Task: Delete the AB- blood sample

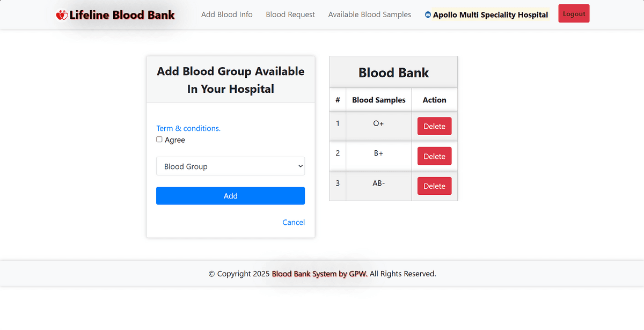Action: pos(434,186)
